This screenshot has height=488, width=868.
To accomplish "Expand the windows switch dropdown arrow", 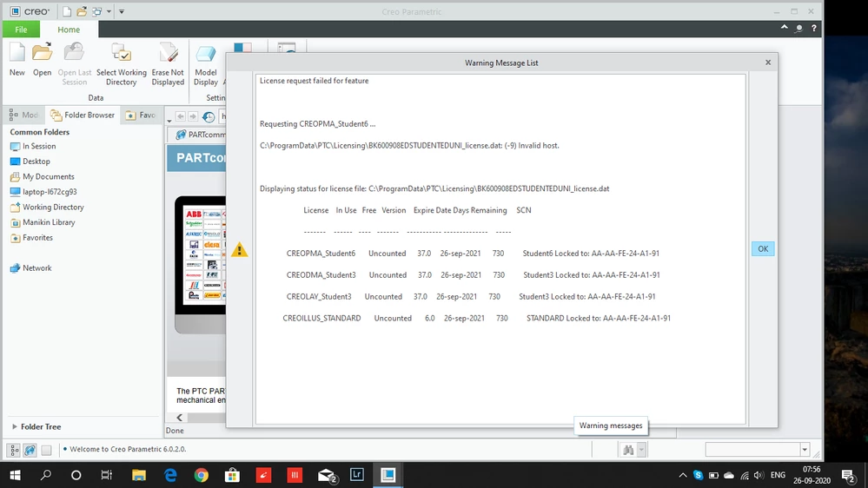I will click(109, 11).
